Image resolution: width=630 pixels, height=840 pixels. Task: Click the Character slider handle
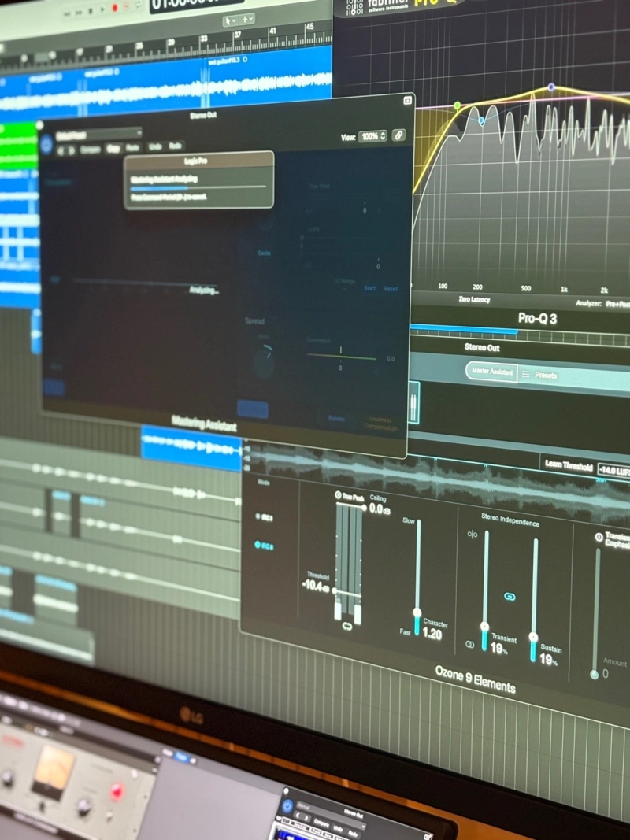417,612
